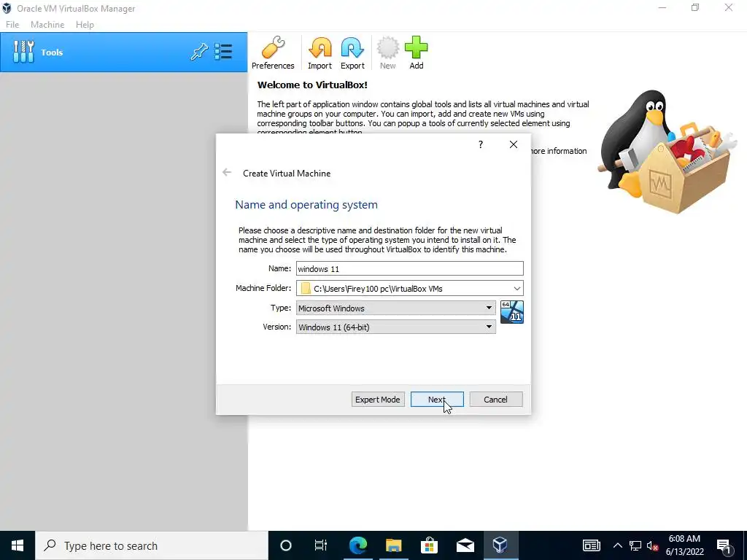Click the green Add machine icon

(x=417, y=52)
